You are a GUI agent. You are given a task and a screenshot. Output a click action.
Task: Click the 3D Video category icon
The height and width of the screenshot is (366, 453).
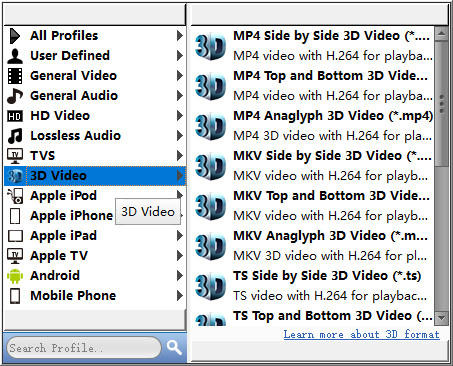(15, 176)
